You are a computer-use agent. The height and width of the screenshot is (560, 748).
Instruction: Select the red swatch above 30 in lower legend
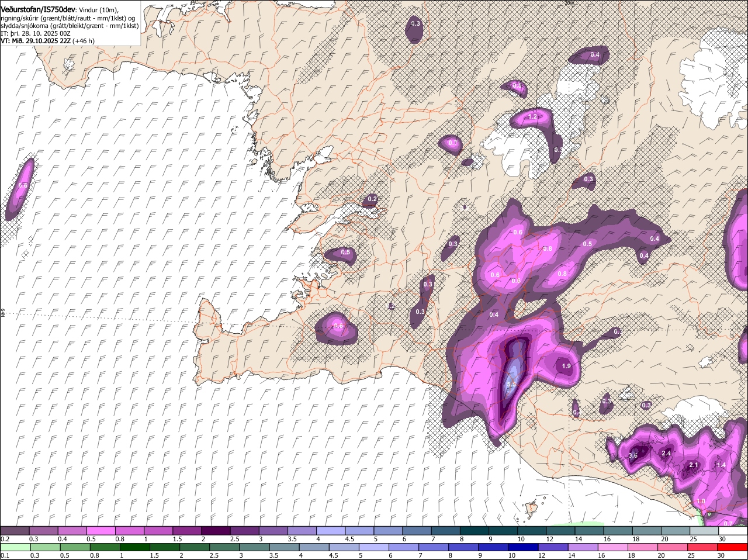click(x=733, y=547)
